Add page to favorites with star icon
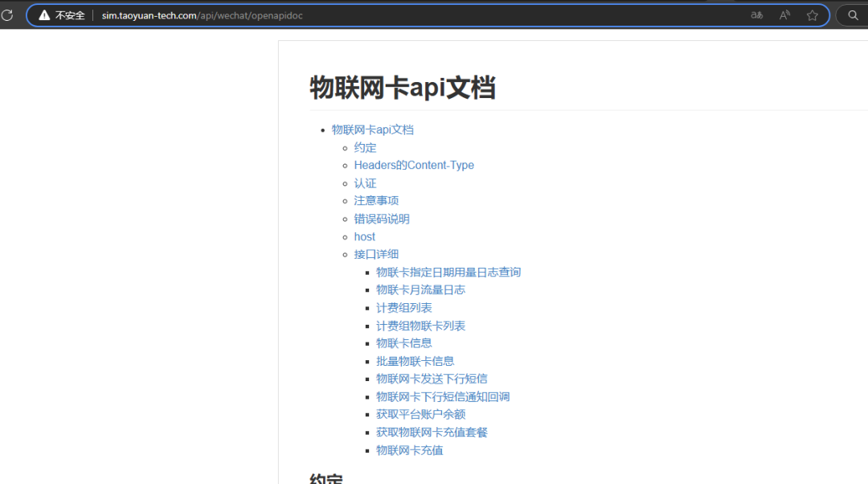Screen dimensions: 868x484 813,15
